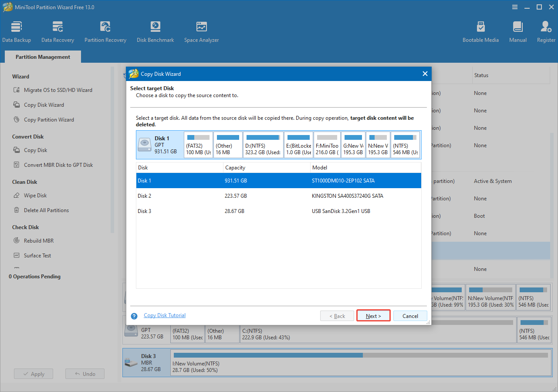Click the Register icon
The image size is (558, 392).
coord(545,30)
